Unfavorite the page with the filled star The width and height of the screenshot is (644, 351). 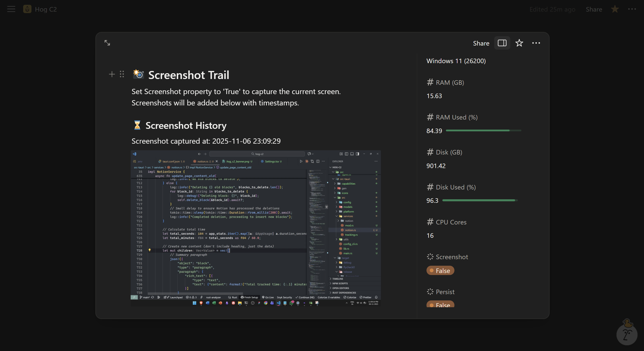tap(615, 9)
